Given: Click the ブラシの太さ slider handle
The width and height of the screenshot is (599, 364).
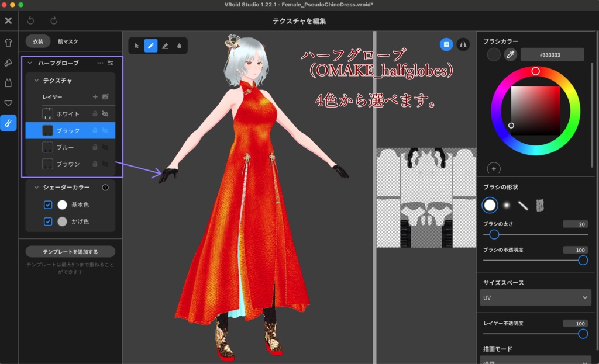Looking at the screenshot, I should coord(494,235).
